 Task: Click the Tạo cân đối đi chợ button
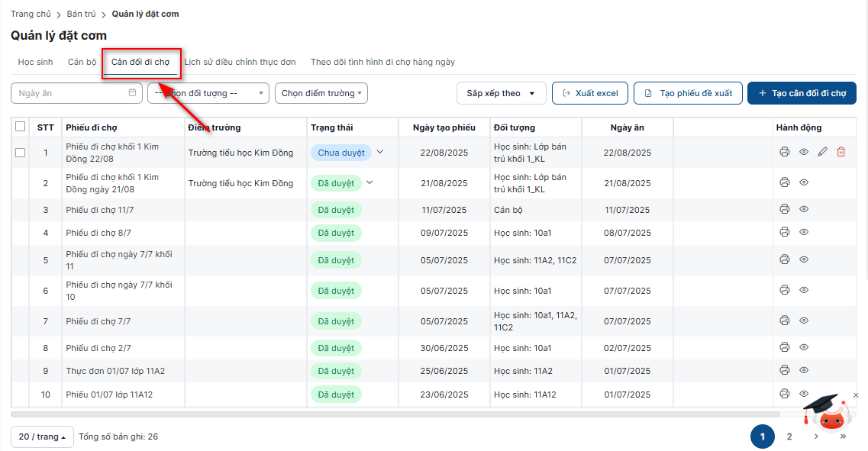(802, 93)
